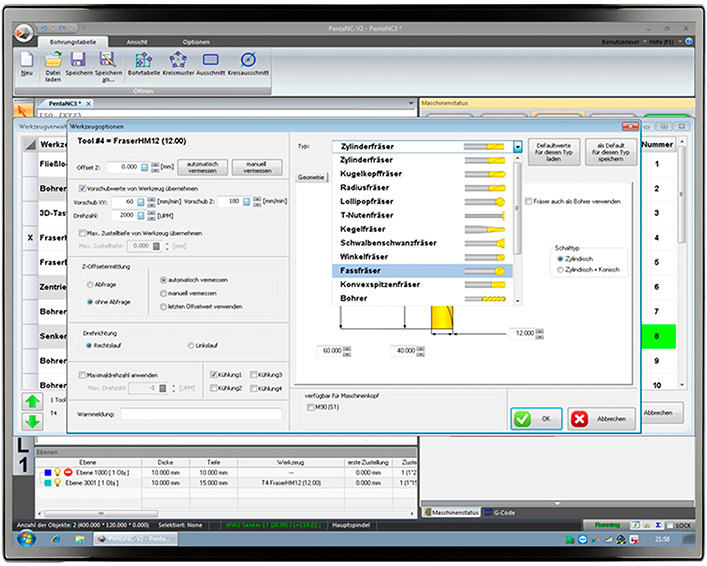Click the Neu new file icon
Image resolution: width=707 pixels, height=566 pixels.
pyautogui.click(x=28, y=60)
